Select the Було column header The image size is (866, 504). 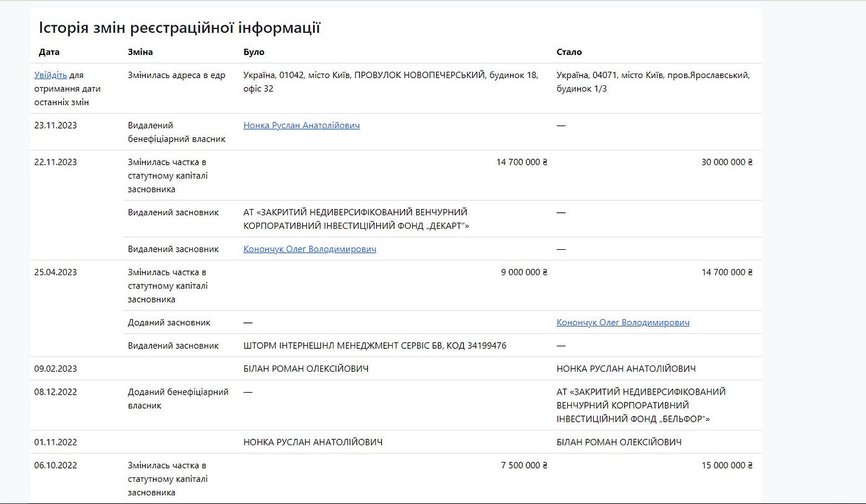[x=254, y=52]
